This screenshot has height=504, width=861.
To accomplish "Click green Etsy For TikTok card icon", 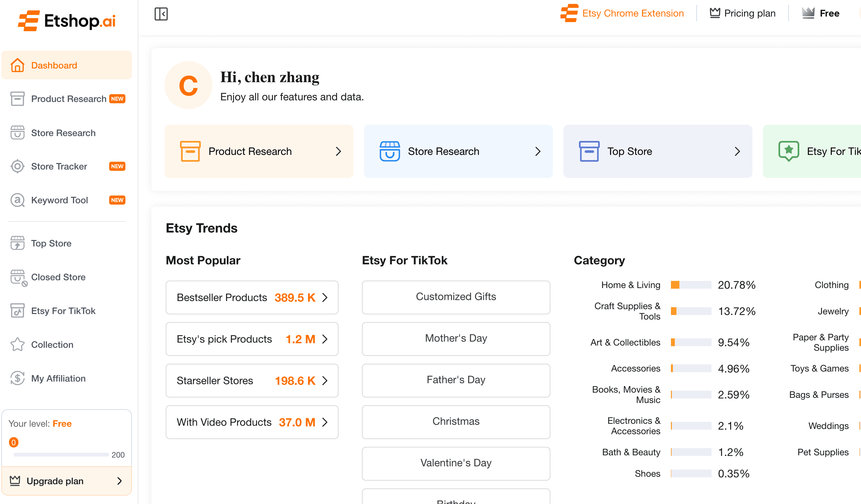I will tap(789, 151).
